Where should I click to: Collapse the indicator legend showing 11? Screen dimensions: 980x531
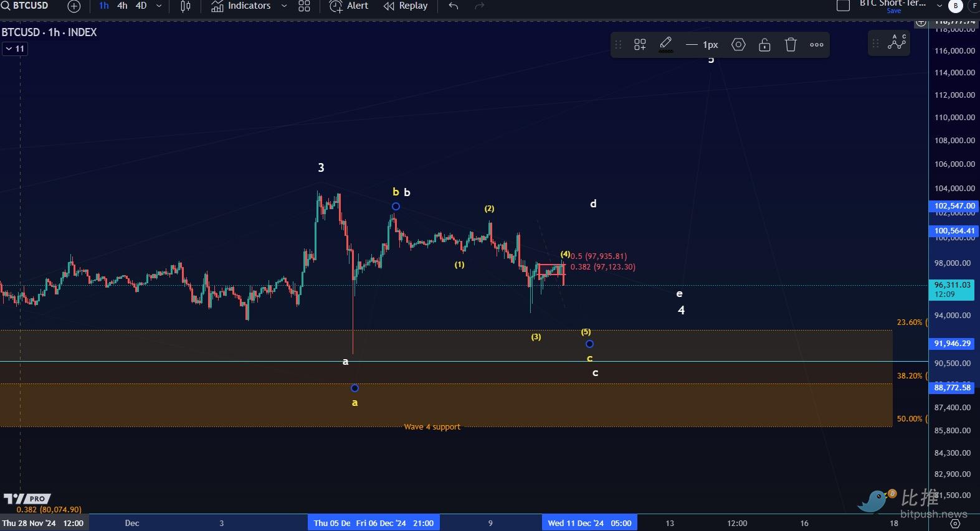pos(15,49)
